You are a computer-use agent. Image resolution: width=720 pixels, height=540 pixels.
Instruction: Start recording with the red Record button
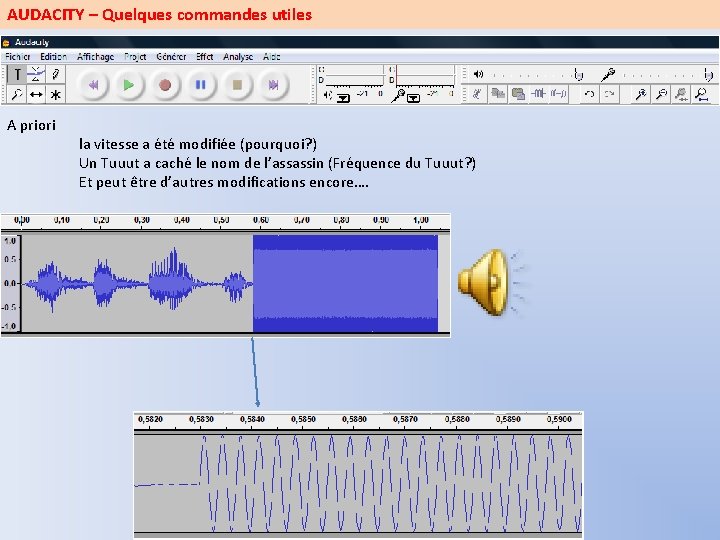[x=165, y=85]
